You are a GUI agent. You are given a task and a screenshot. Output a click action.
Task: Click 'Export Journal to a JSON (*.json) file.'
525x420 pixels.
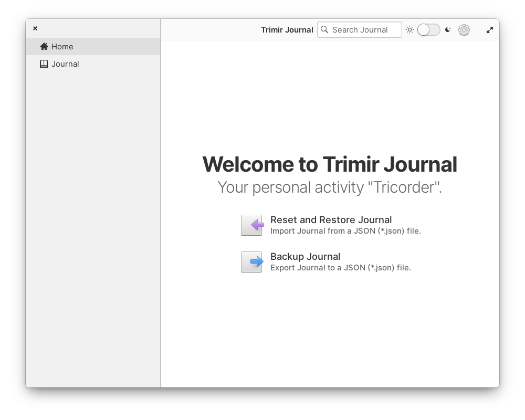[341, 268]
